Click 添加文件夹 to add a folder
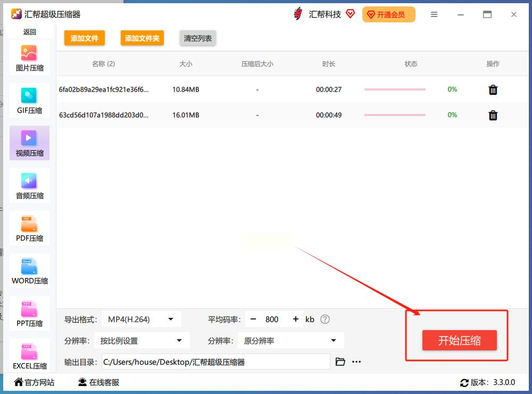The width and height of the screenshot is (532, 394). click(x=142, y=38)
